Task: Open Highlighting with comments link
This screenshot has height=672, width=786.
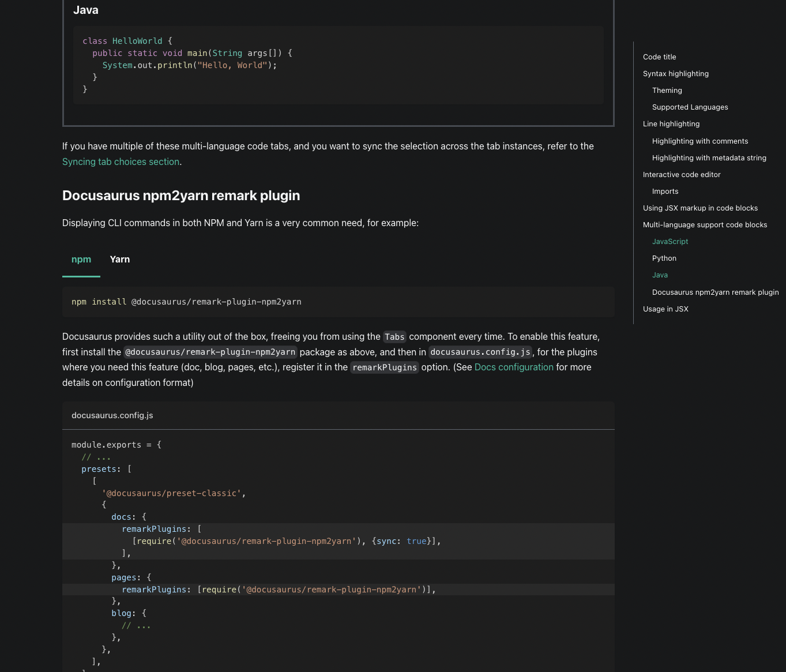Action: [x=700, y=141]
